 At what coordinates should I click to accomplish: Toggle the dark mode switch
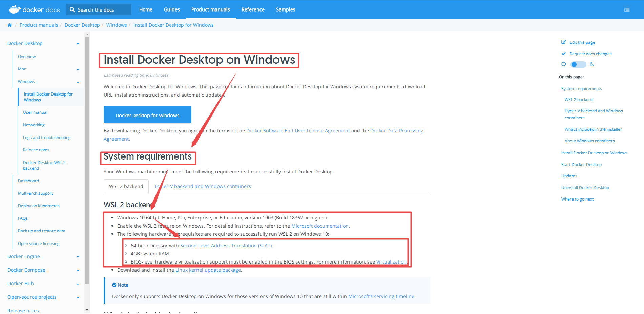click(578, 64)
